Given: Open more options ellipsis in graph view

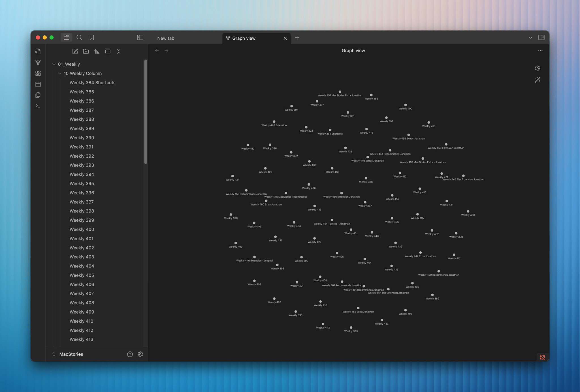Looking at the screenshot, I should 540,51.
